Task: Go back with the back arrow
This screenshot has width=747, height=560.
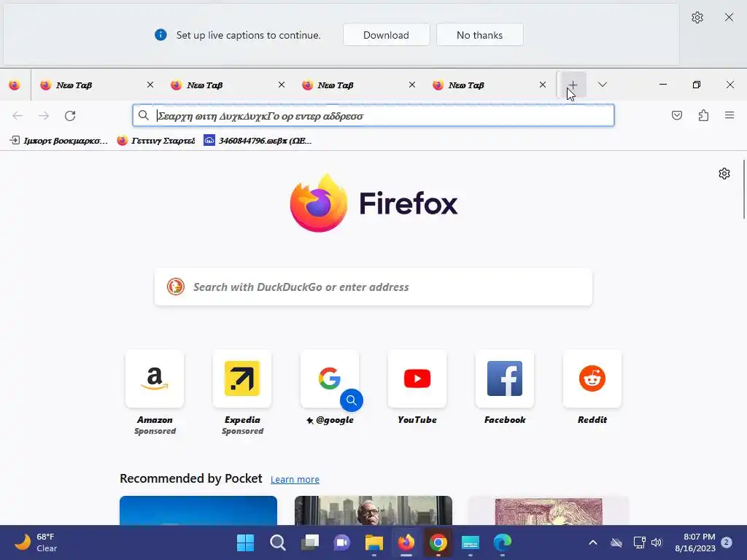Action: (18, 116)
